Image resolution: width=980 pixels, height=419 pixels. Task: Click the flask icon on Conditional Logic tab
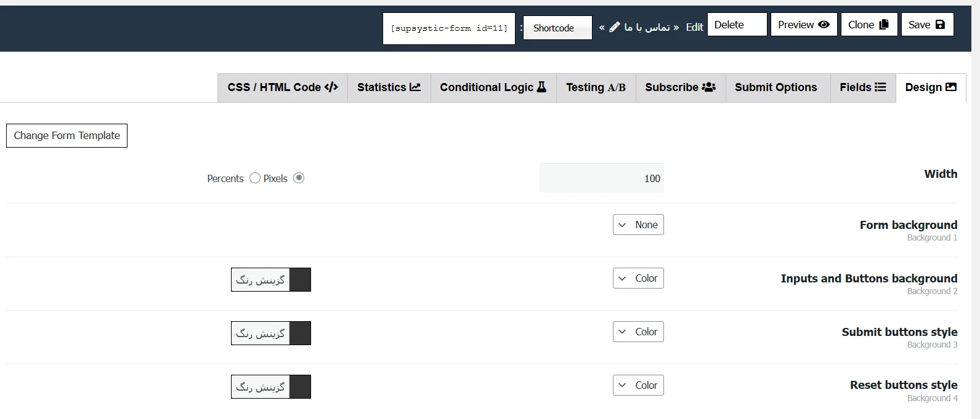(x=541, y=87)
